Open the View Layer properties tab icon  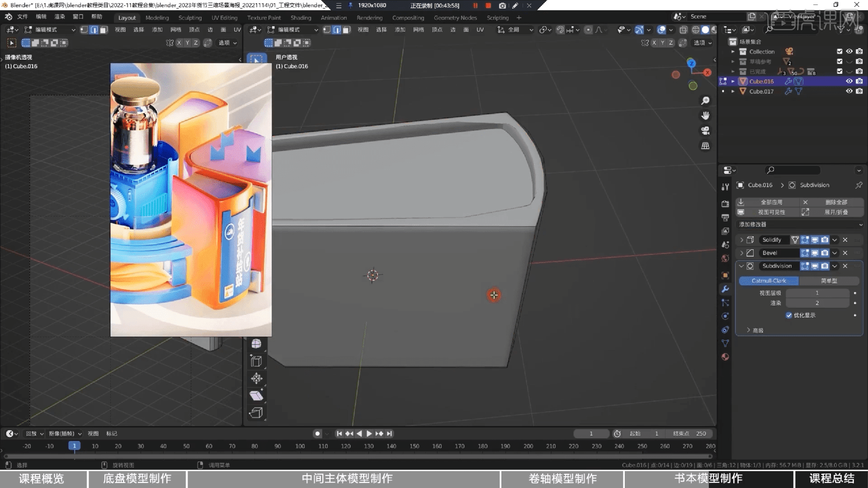click(x=725, y=231)
